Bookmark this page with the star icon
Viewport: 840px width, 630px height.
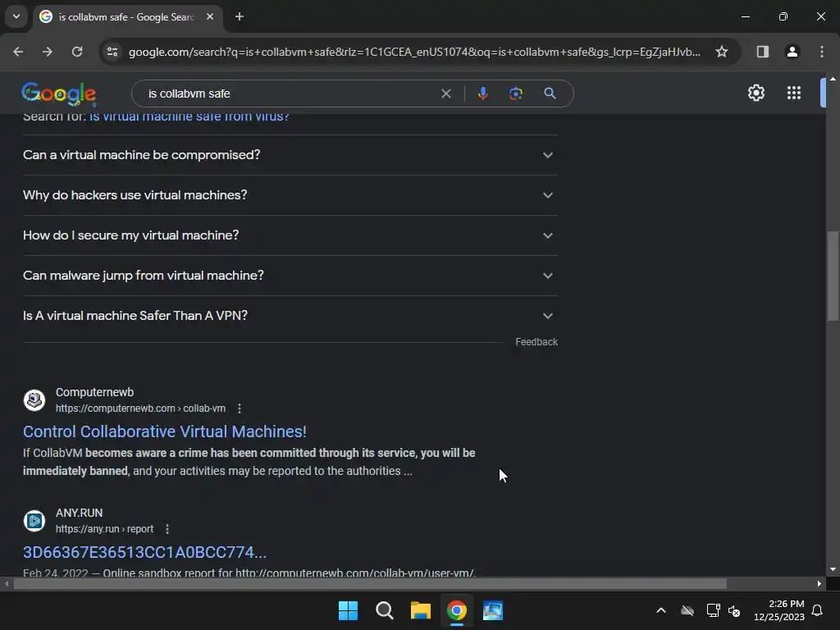click(722, 52)
